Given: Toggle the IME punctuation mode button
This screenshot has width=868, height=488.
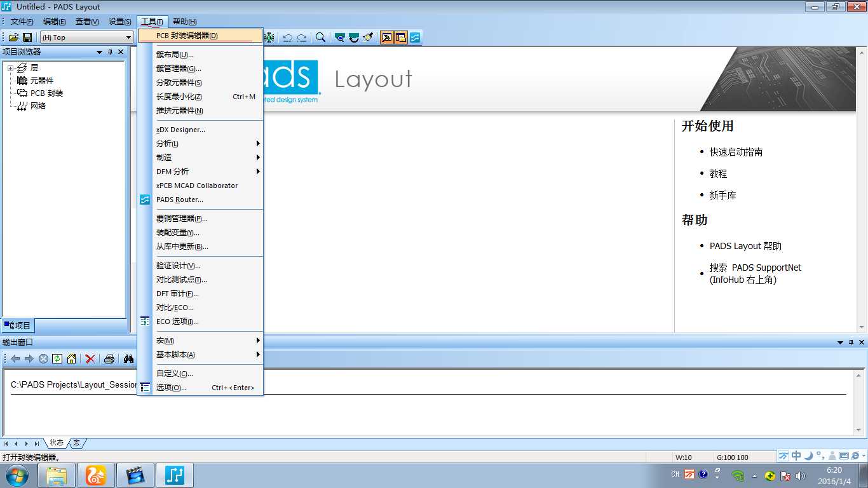Looking at the screenshot, I should coord(820,456).
